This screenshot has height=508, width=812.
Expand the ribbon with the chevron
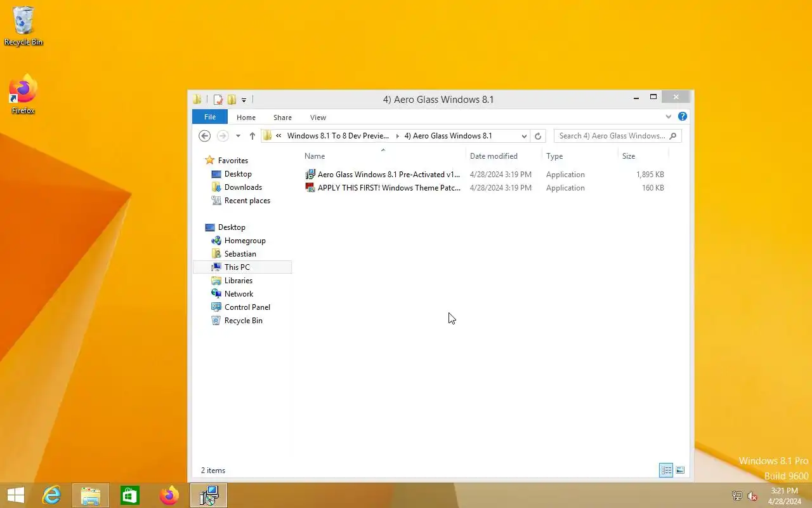[x=668, y=117]
